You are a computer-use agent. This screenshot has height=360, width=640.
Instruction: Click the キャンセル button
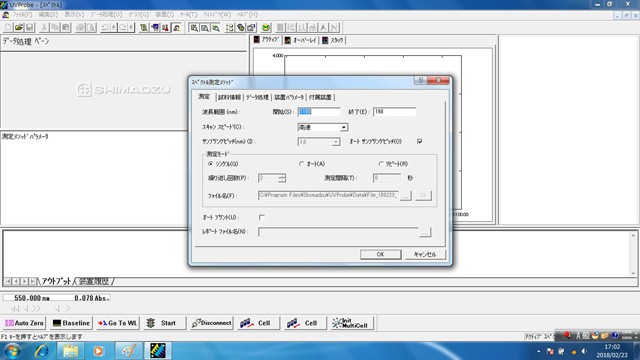tap(425, 254)
